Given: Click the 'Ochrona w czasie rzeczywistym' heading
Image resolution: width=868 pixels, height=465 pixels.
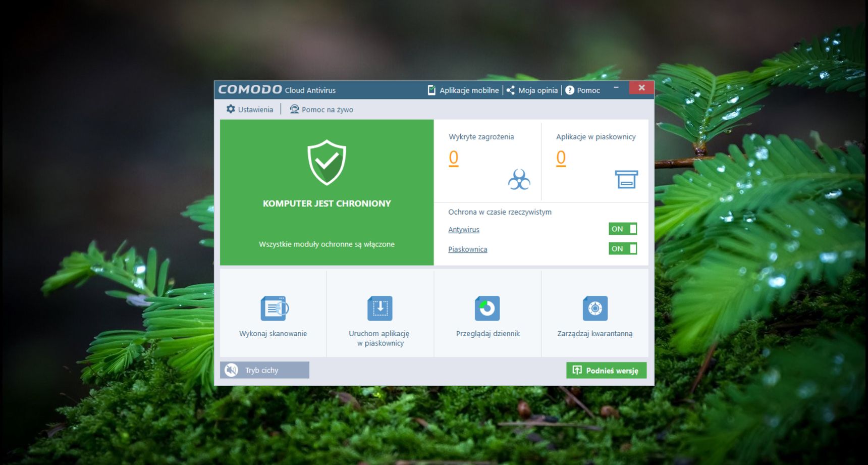Looking at the screenshot, I should click(x=500, y=212).
